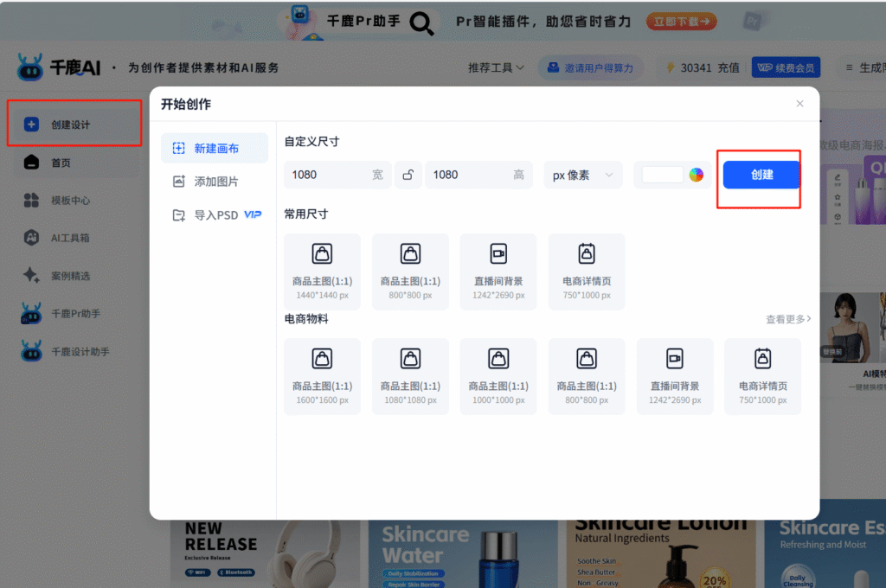The width and height of the screenshot is (886, 588).
Task: Click the 邀请用户得算力 button
Action: coord(589,67)
